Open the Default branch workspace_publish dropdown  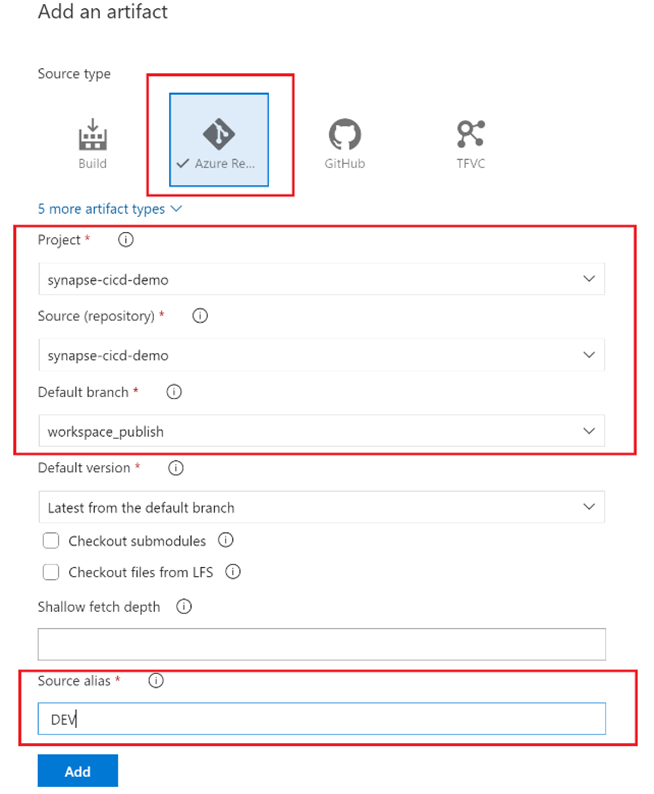coord(321,431)
